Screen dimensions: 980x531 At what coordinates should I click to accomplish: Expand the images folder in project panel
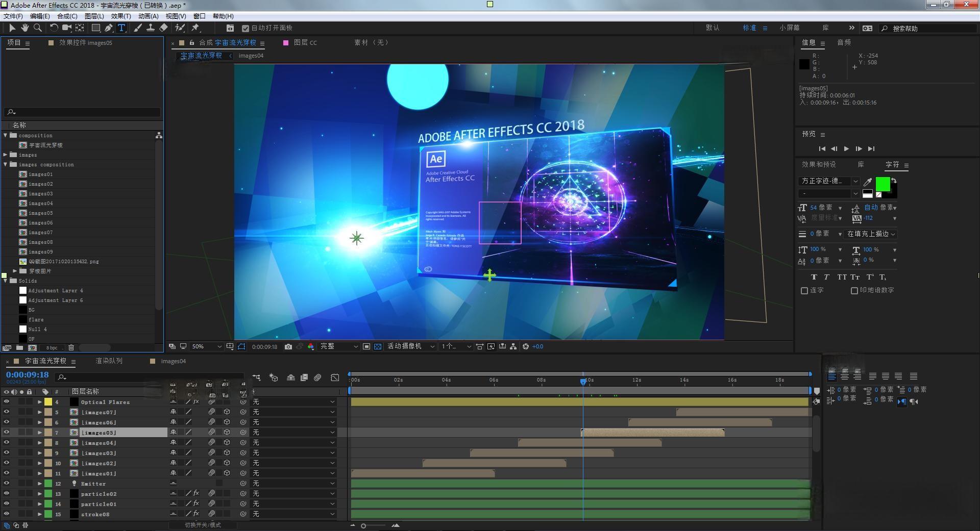[6, 155]
